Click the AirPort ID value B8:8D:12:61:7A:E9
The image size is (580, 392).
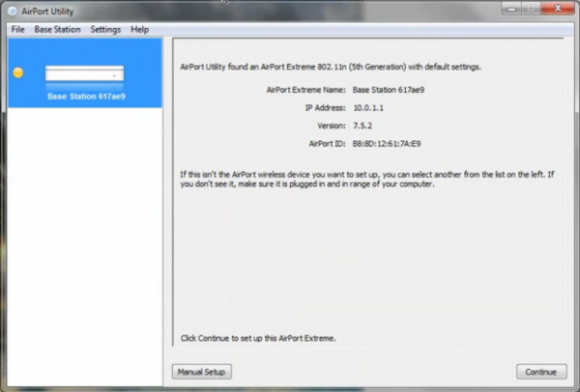pos(387,144)
